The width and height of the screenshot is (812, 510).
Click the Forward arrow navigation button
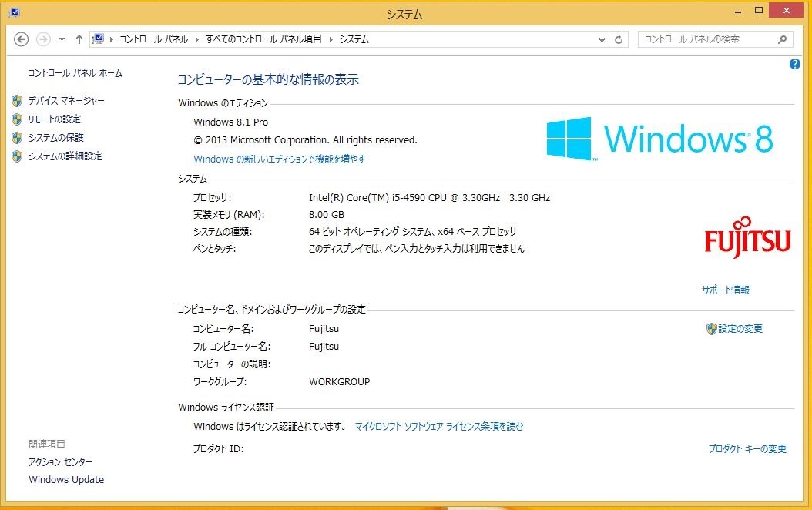click(43, 39)
